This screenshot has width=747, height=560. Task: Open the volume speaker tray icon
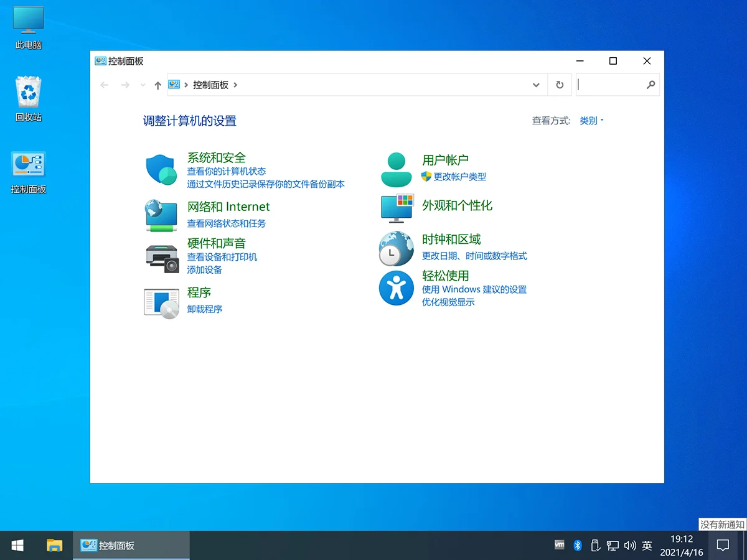point(629,545)
